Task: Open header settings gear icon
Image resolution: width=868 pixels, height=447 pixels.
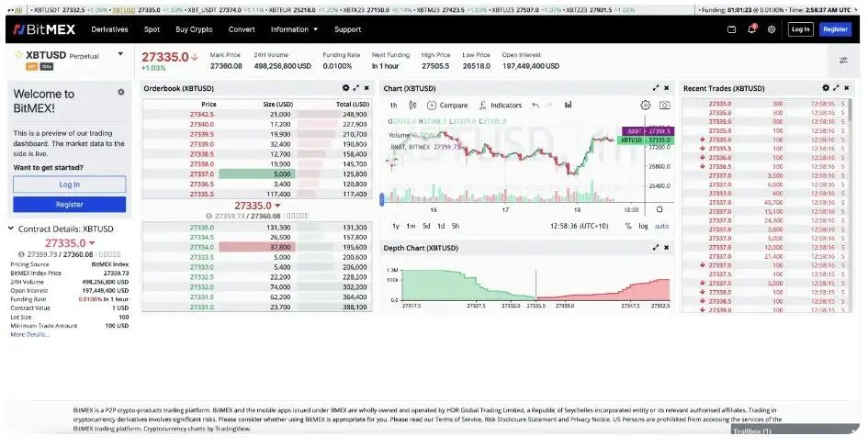Action: [x=772, y=29]
